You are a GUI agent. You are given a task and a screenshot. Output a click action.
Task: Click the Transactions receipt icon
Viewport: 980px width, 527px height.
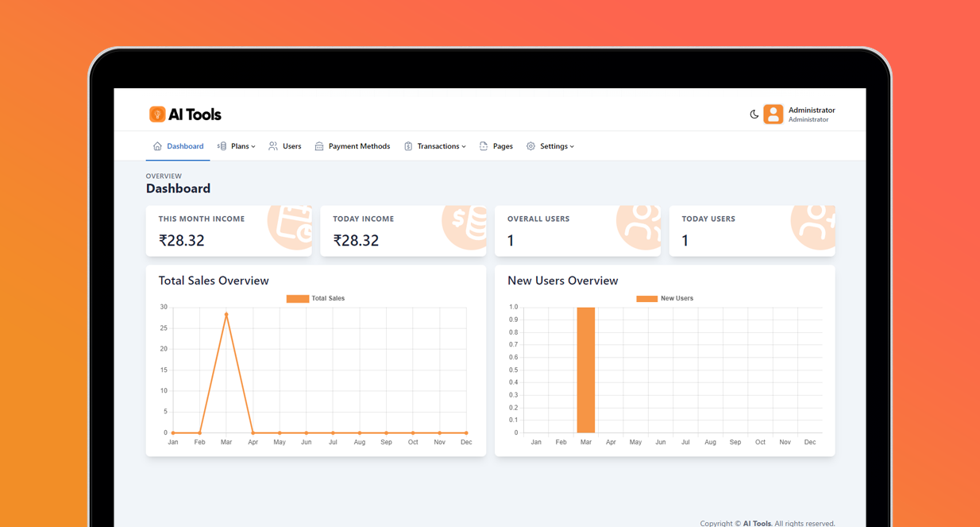tap(408, 146)
